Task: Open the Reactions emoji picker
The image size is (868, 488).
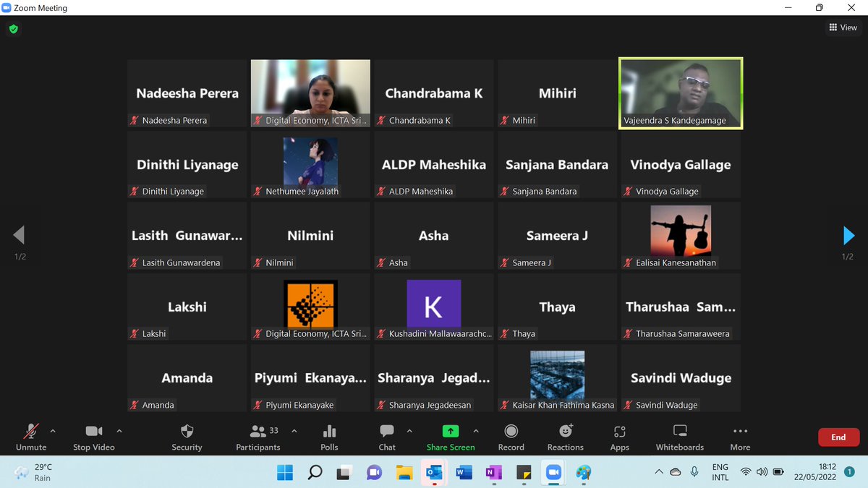Action: tap(565, 437)
